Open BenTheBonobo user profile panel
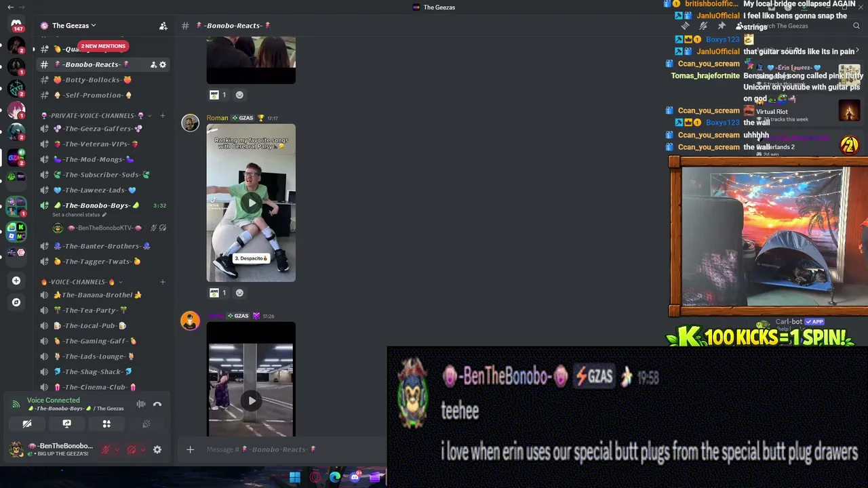The width and height of the screenshot is (868, 488). pos(51,449)
